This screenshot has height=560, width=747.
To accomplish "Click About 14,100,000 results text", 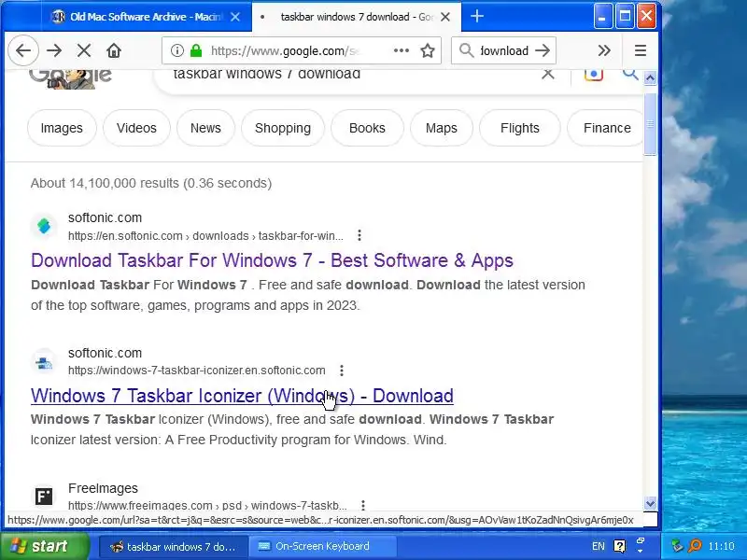I will point(151,183).
